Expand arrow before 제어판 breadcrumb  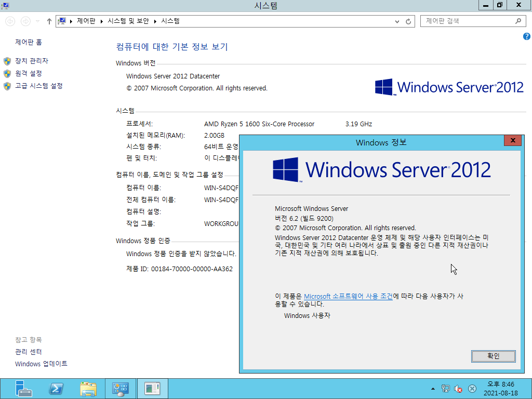71,21
